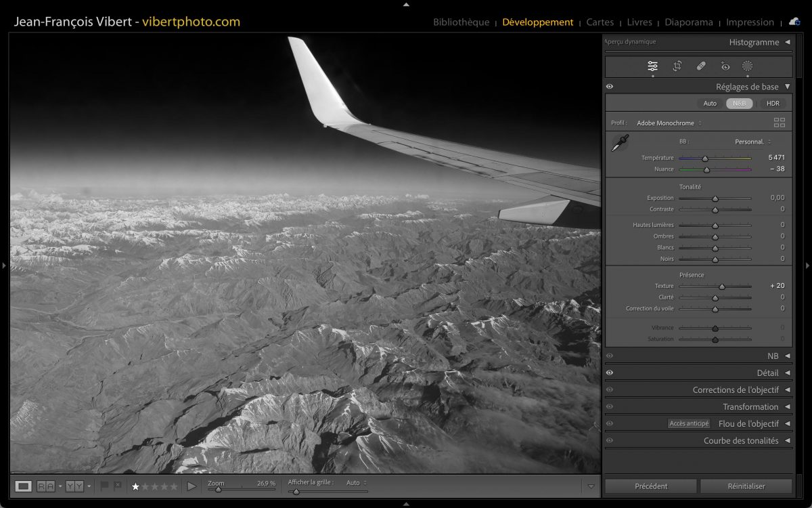This screenshot has height=508, width=812.
Task: Enable the N&B treatment button
Action: pyautogui.click(x=739, y=104)
